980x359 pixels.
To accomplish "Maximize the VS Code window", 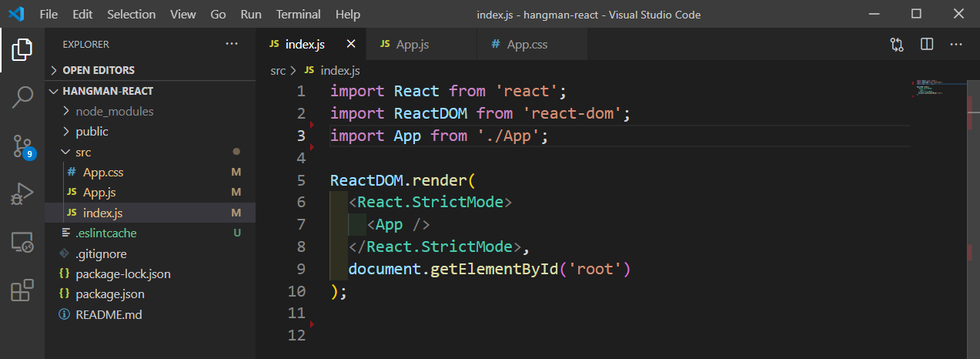I will [916, 14].
